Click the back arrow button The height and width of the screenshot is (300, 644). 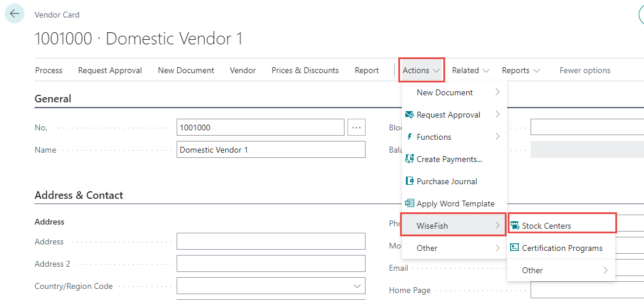click(15, 13)
